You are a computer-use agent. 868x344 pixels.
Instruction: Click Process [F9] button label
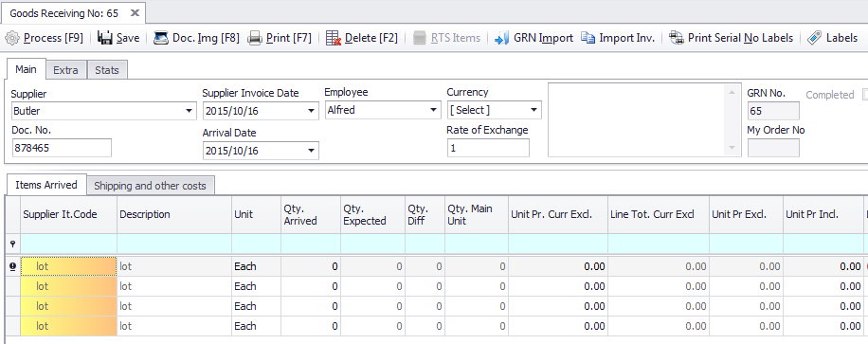[x=53, y=38]
